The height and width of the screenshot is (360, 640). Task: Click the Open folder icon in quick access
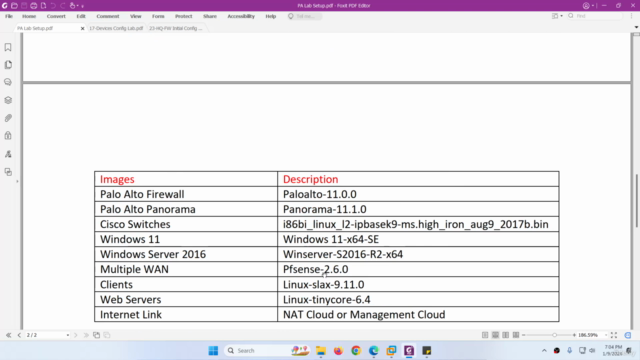14,6
